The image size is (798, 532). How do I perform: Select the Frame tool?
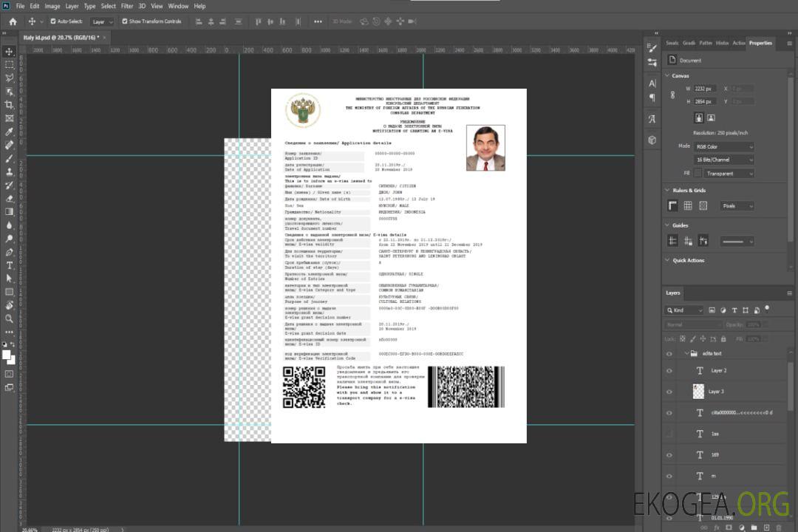pyautogui.click(x=9, y=118)
